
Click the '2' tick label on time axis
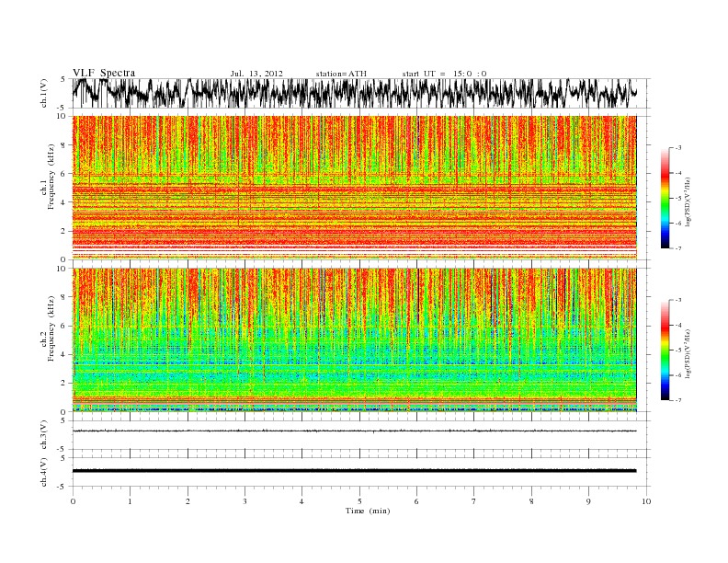(188, 501)
